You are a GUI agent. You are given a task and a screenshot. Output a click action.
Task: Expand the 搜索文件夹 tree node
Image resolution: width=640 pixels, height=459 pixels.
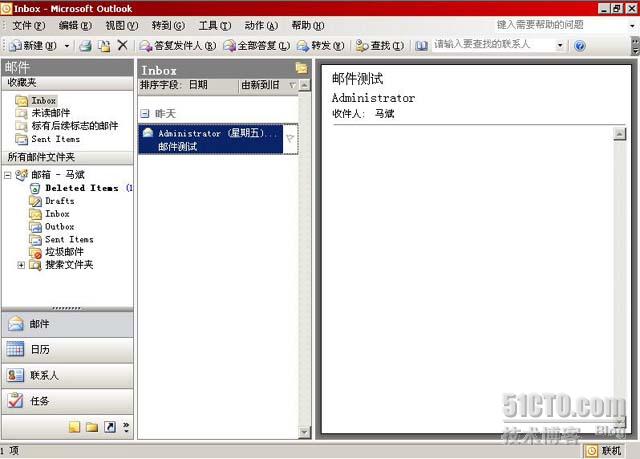click(x=21, y=265)
